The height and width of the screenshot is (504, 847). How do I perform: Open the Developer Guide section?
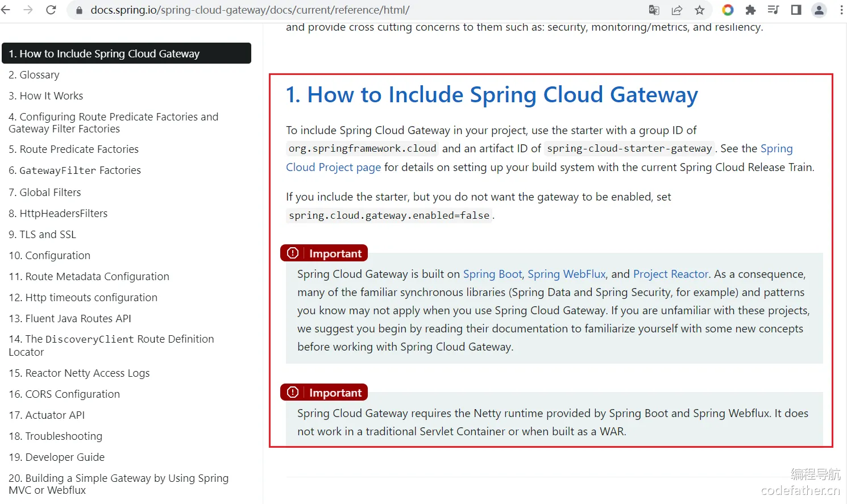pos(57,457)
